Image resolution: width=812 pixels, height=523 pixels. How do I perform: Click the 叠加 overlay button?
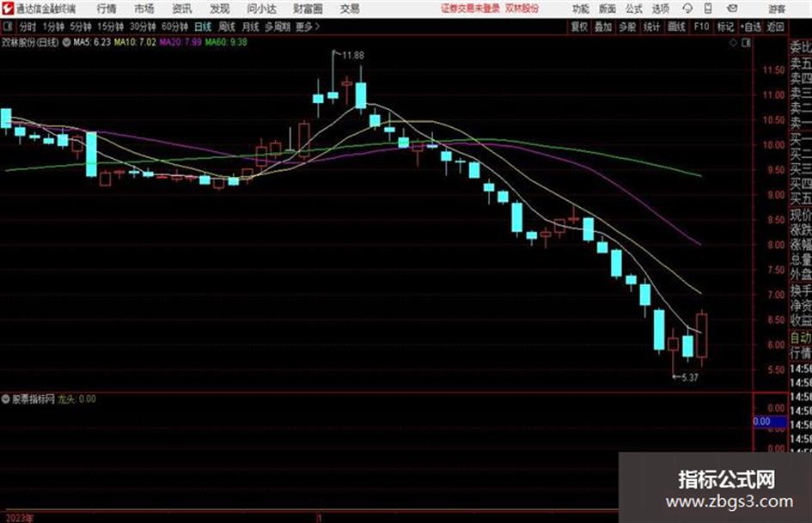coord(603,27)
